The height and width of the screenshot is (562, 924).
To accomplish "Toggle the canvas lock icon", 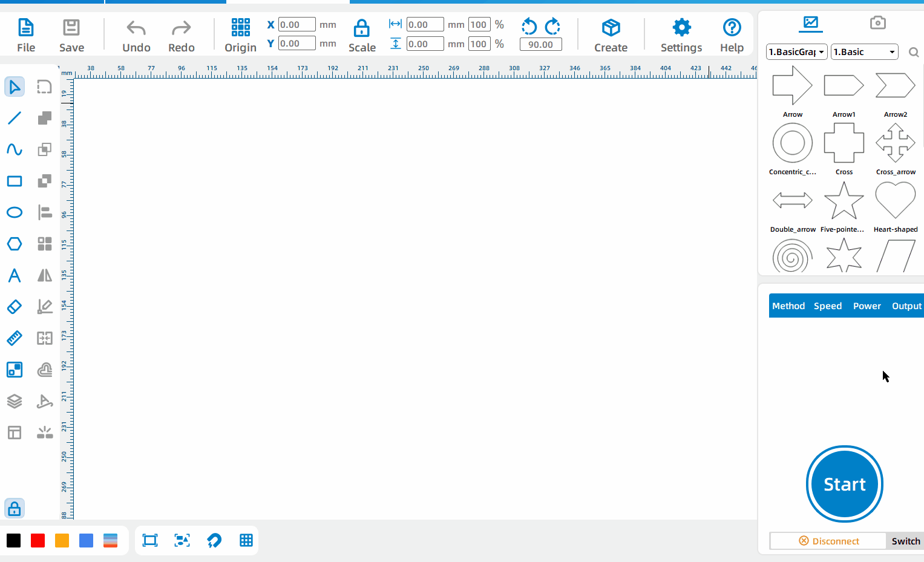I will coord(15,508).
